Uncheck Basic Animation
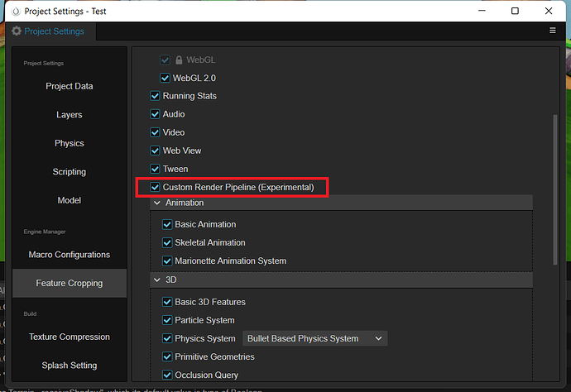571x392 pixels. [x=167, y=224]
